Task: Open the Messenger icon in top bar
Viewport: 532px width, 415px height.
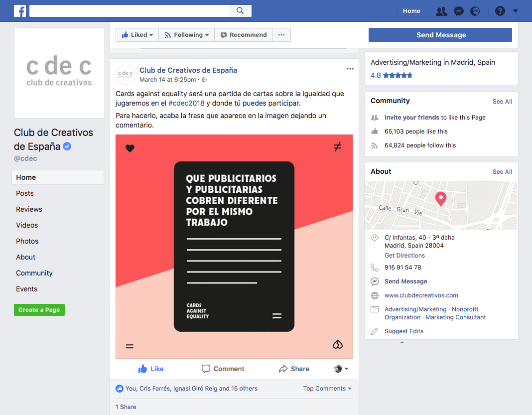Action: coord(459,11)
